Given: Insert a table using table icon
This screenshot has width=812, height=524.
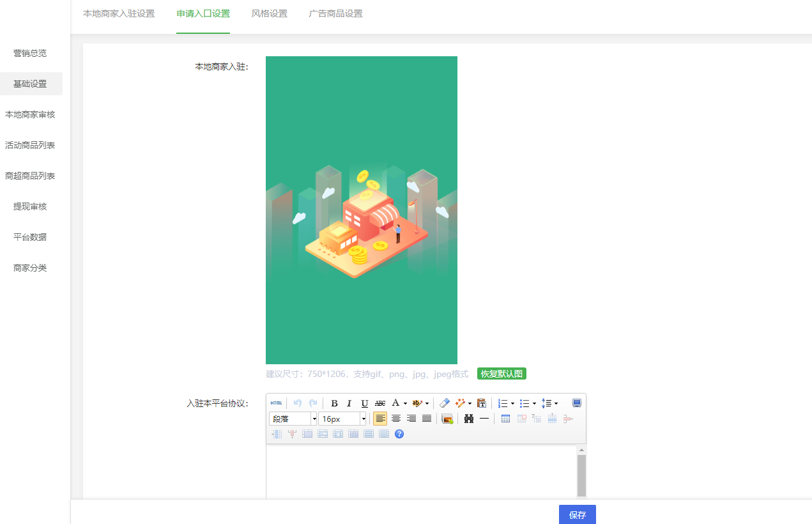Looking at the screenshot, I should tap(505, 419).
